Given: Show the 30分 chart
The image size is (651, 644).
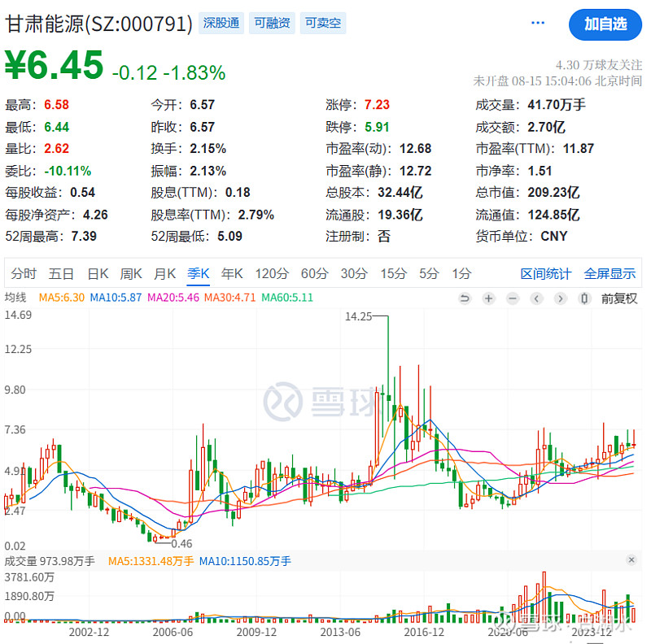Looking at the screenshot, I should click(354, 273).
